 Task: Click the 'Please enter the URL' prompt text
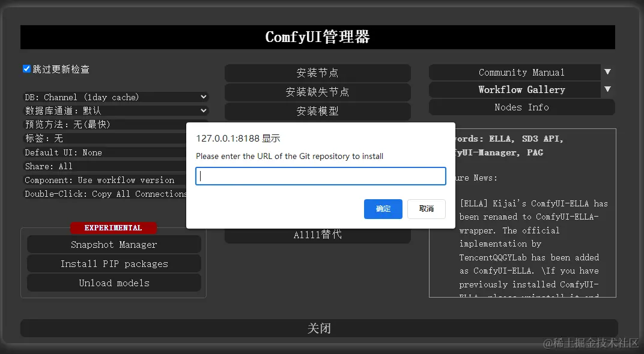pos(290,156)
